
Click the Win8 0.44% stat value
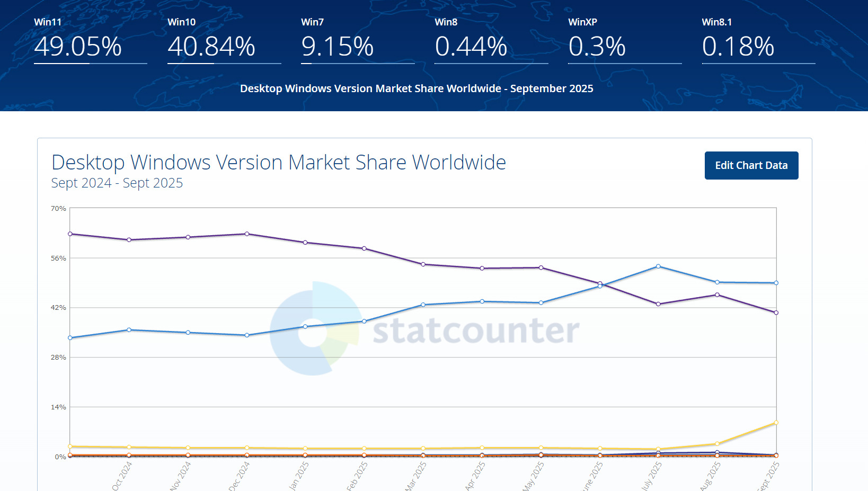(x=471, y=46)
